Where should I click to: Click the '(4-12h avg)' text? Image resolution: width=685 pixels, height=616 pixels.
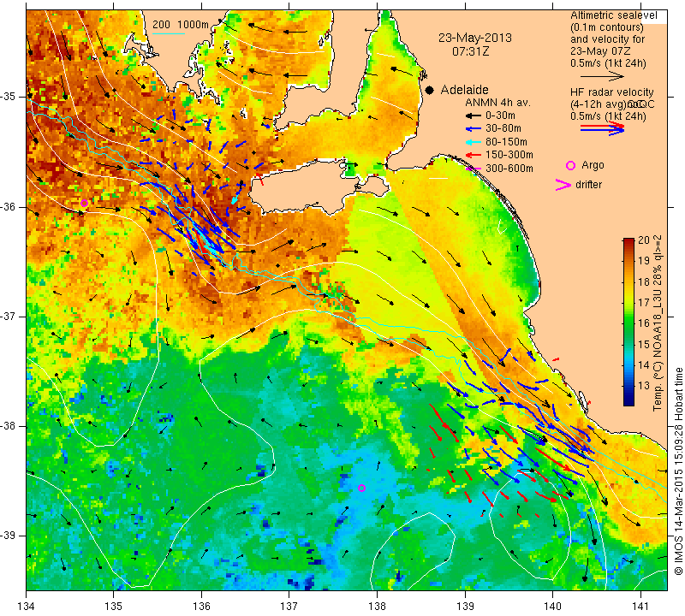[x=598, y=104]
